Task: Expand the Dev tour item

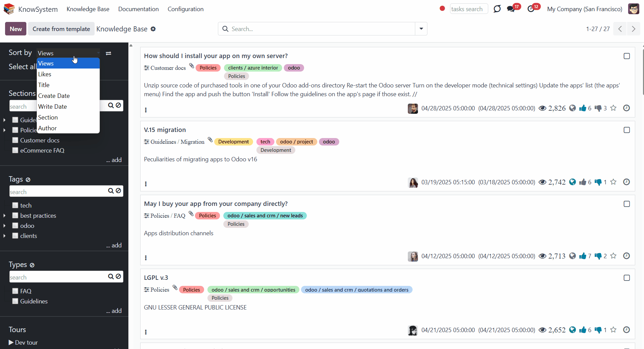Action: point(11,343)
